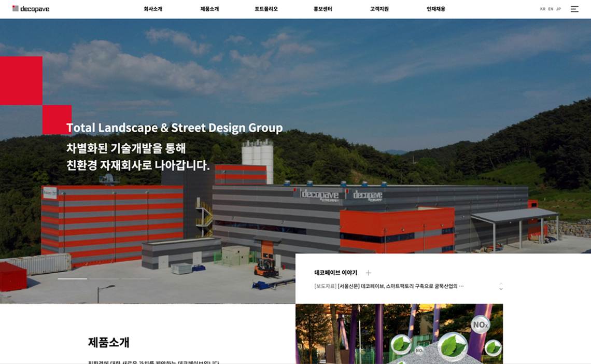Open the 서울신문 press release headline
Viewport: 591px width, 364px height.
tap(389, 286)
